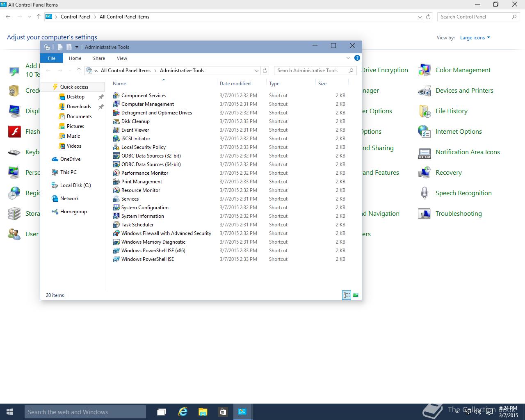Open the Recovery icon in Control Panel

(425, 173)
